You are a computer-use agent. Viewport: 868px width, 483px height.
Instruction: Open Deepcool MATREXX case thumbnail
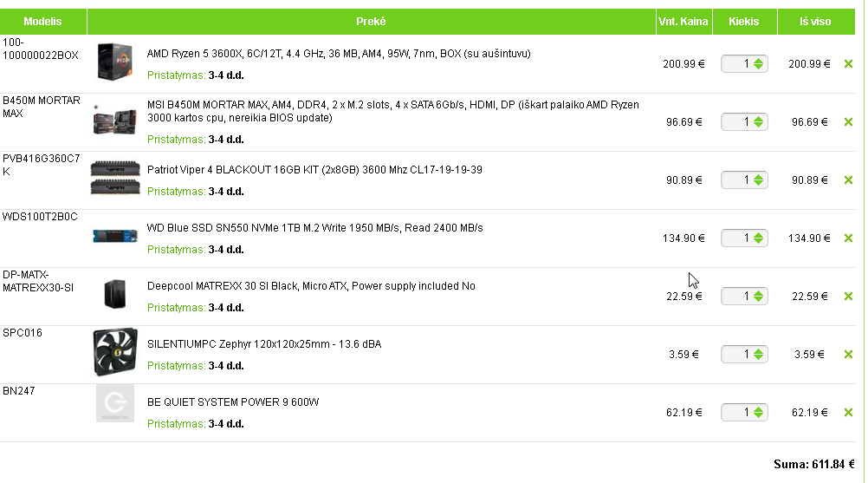coord(115,294)
